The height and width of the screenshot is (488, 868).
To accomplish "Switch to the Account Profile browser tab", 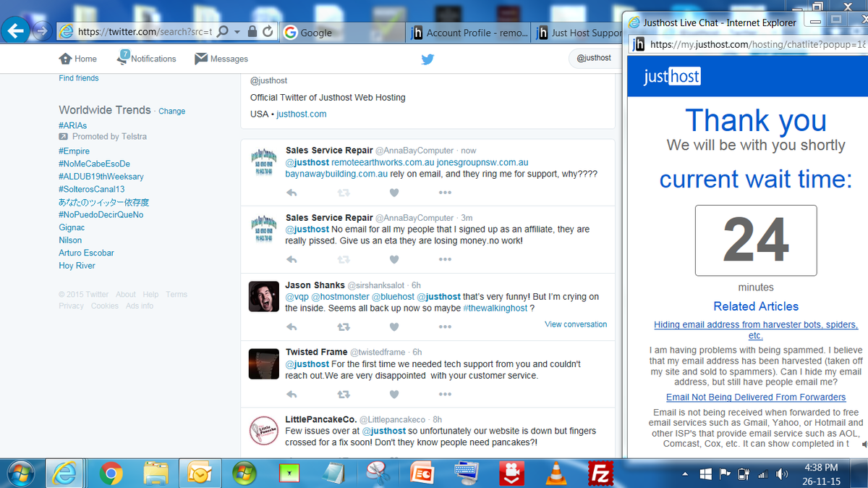I will 468,32.
